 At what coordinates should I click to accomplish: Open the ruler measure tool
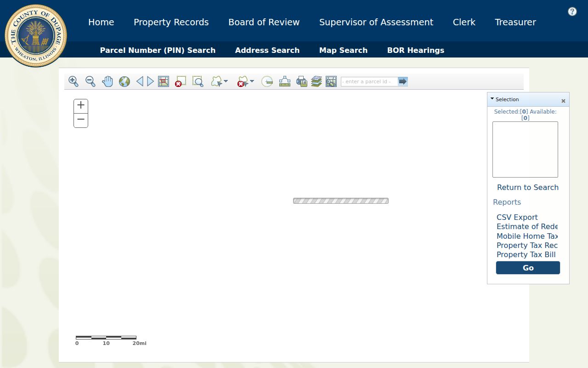[285, 81]
